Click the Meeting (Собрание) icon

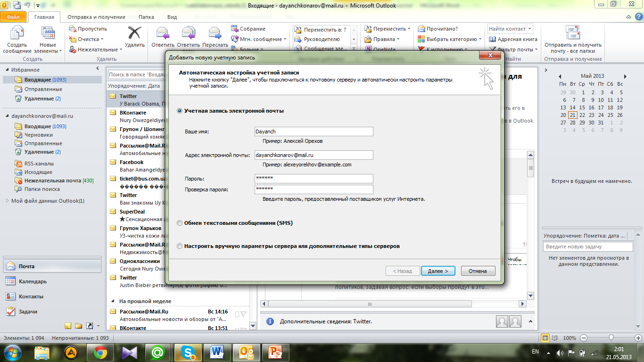pyautogui.click(x=235, y=29)
